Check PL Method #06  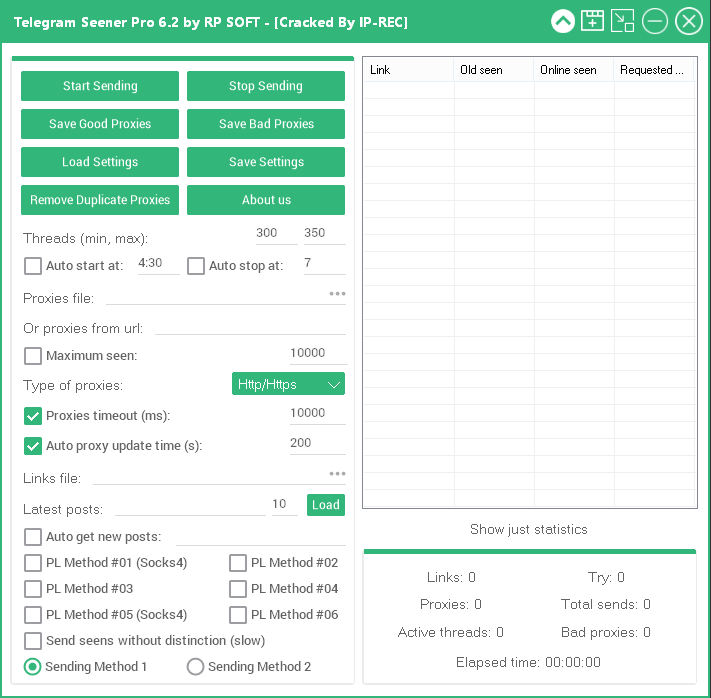coord(238,615)
